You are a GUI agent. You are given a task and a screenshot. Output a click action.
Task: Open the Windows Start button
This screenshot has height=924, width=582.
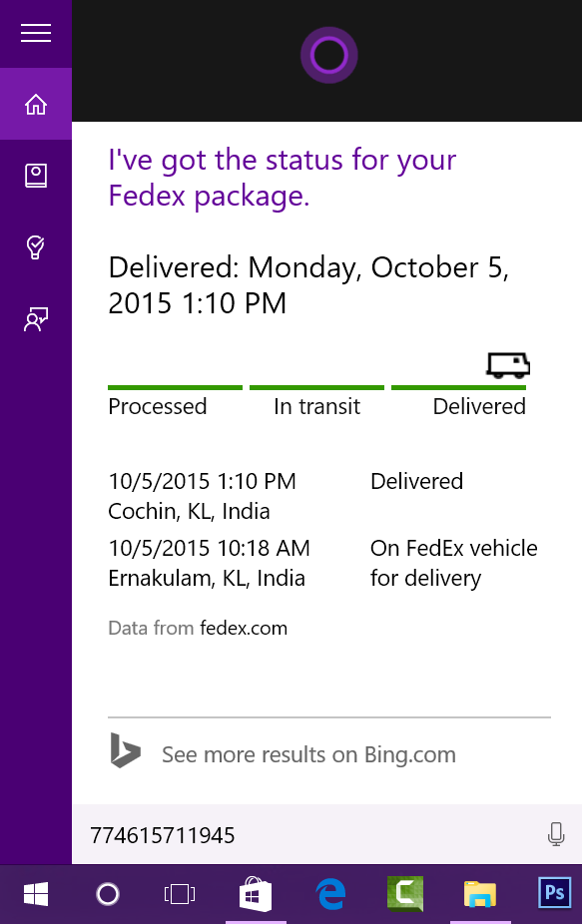point(36,894)
